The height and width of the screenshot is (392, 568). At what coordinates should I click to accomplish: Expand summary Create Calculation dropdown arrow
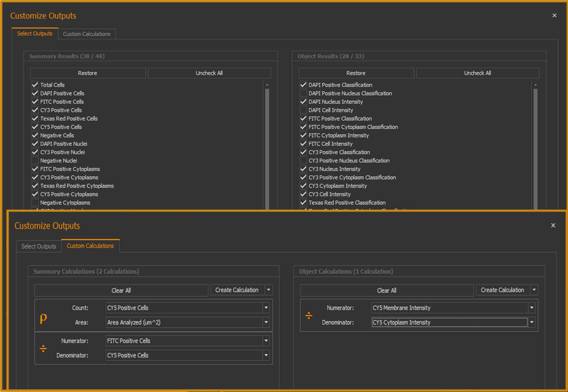coord(269,290)
